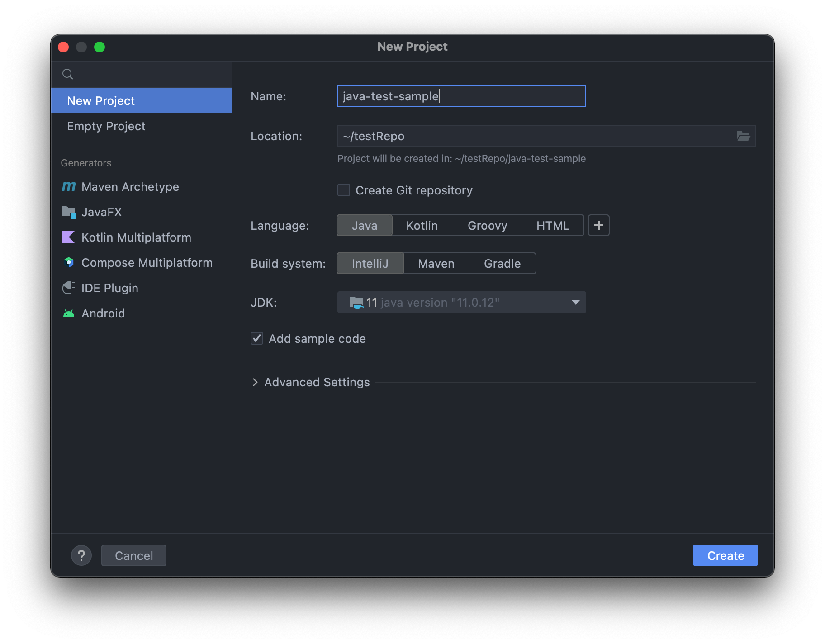
Task: Click the Android robot icon
Action: click(x=69, y=313)
